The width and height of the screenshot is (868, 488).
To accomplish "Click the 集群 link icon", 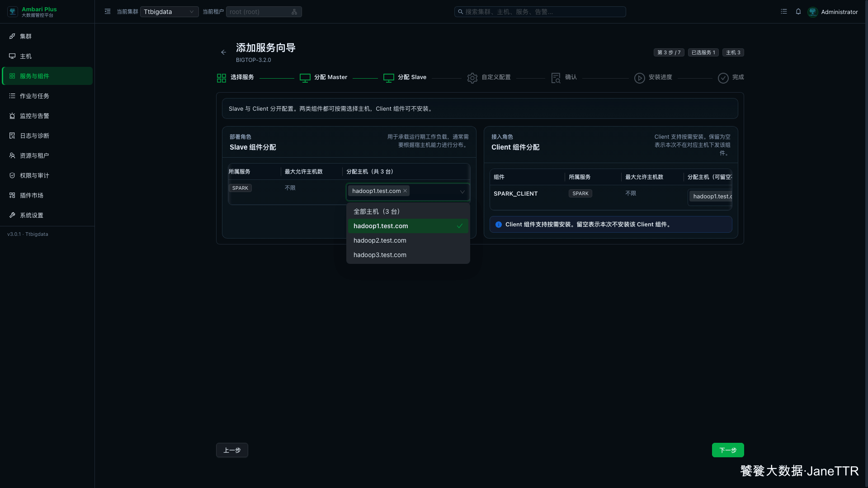I will 12,36.
